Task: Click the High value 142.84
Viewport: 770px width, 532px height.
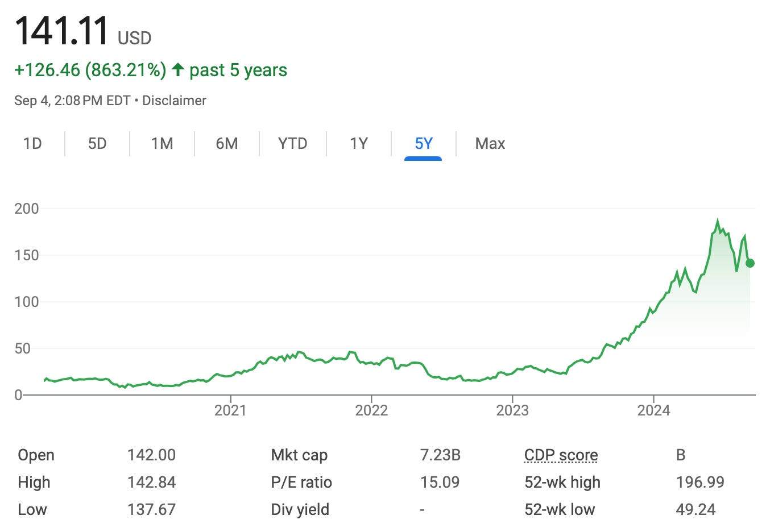Action: [x=151, y=483]
